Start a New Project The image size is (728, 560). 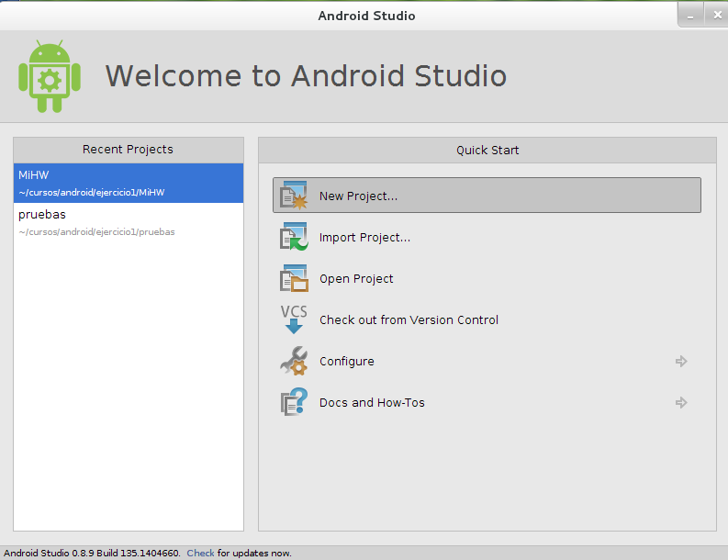click(x=487, y=196)
